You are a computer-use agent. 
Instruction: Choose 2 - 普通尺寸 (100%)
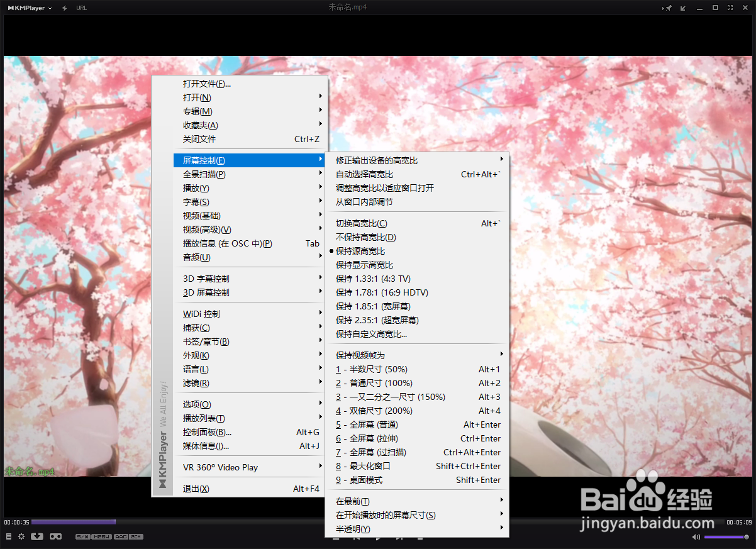[417, 383]
